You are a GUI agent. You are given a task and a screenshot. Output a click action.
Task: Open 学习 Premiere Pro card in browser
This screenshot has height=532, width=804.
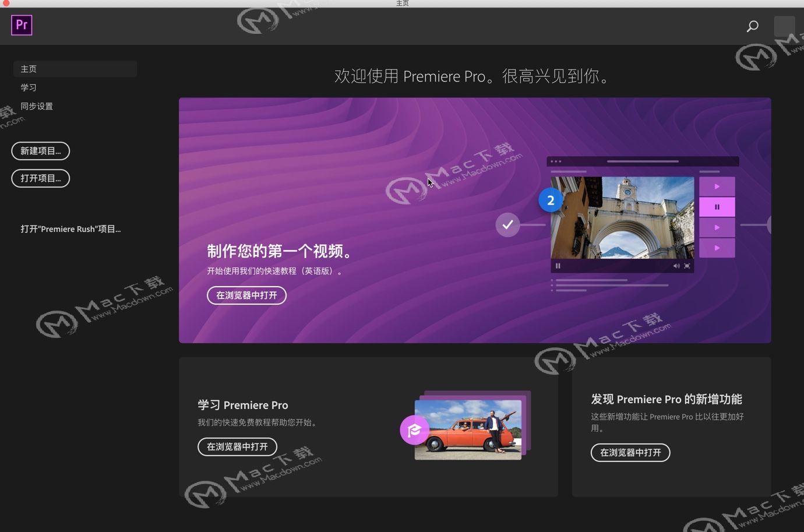pyautogui.click(x=237, y=446)
